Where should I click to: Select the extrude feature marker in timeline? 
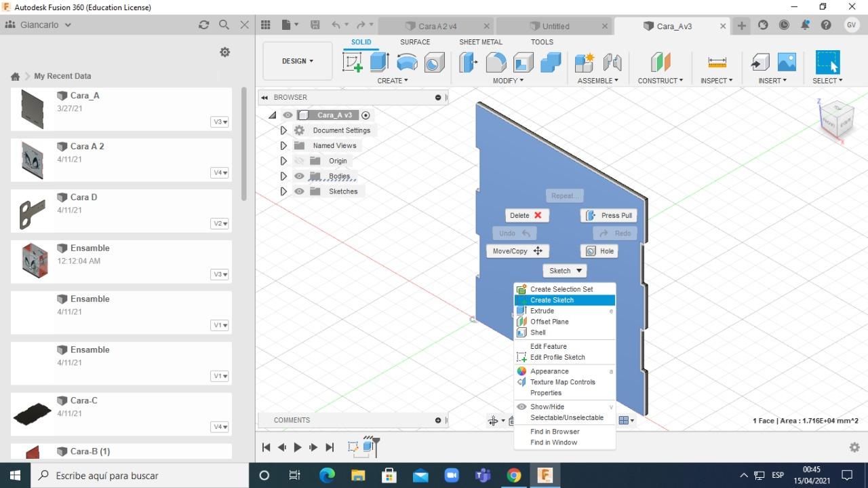point(369,446)
